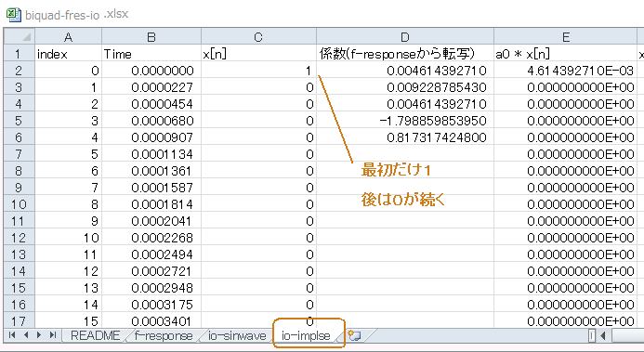Screen dimensions: 644x352
Task: Select cell with 0.009228785430
Action: coord(404,87)
